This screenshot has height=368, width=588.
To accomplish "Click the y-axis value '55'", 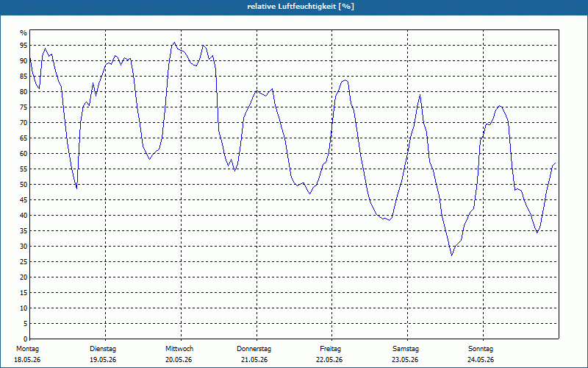I will [x=24, y=169].
